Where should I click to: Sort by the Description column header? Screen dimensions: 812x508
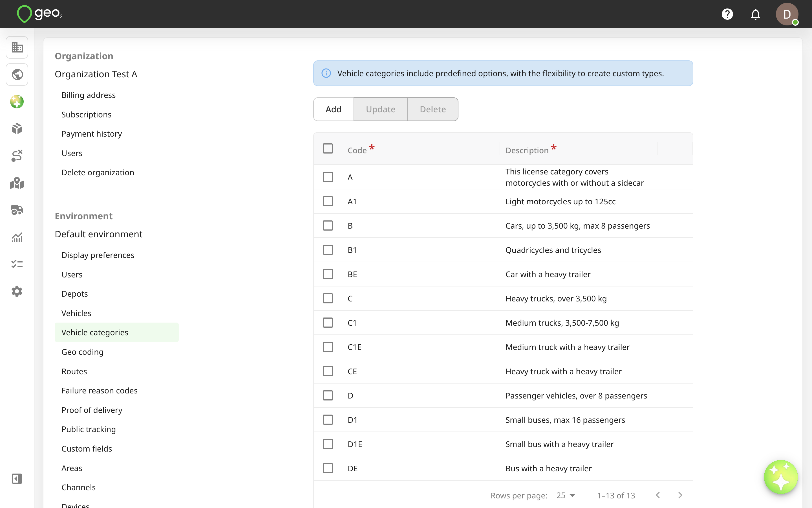tap(527, 150)
